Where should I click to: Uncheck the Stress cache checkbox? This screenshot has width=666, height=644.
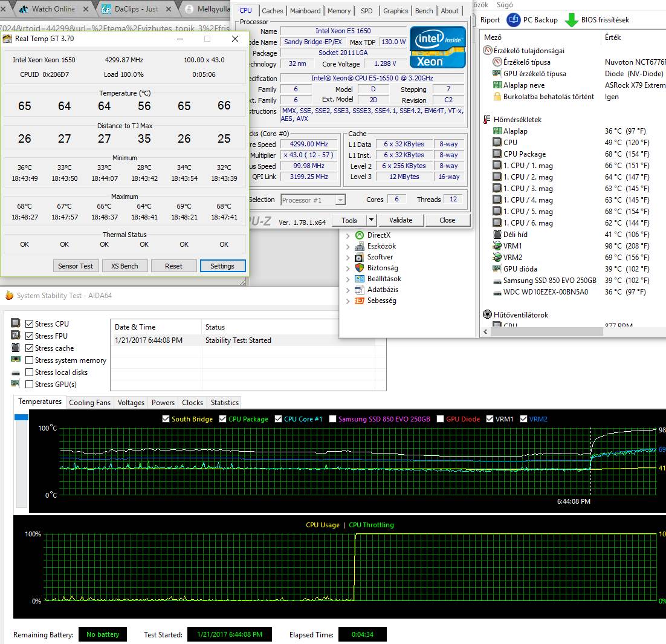pyautogui.click(x=29, y=348)
